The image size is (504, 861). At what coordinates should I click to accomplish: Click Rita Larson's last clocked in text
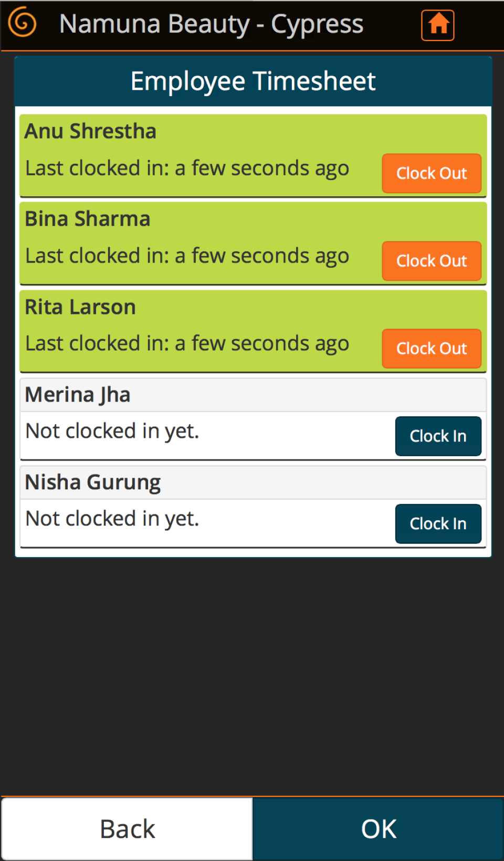[x=187, y=344]
